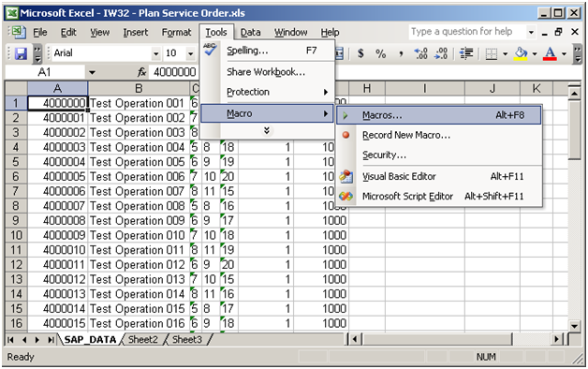
Task: Select the SAP_DATA sheet tab
Action: [x=90, y=340]
